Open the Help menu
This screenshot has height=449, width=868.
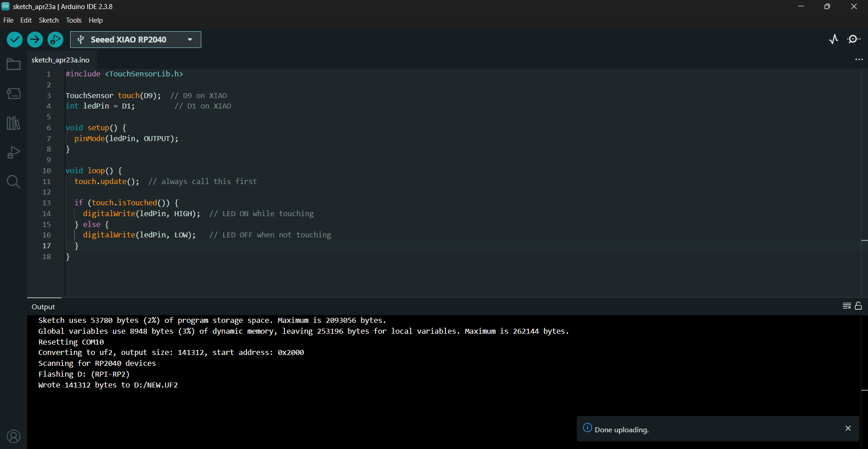pyautogui.click(x=95, y=20)
